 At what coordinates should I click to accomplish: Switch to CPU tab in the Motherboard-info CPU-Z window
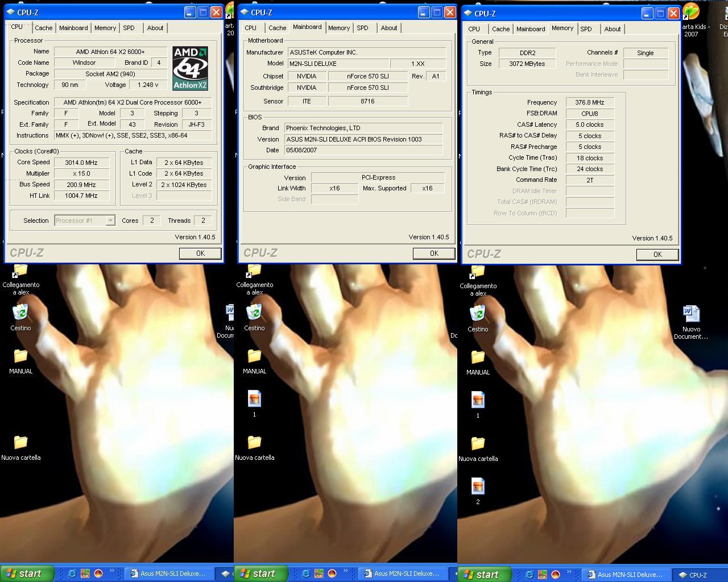pos(251,28)
